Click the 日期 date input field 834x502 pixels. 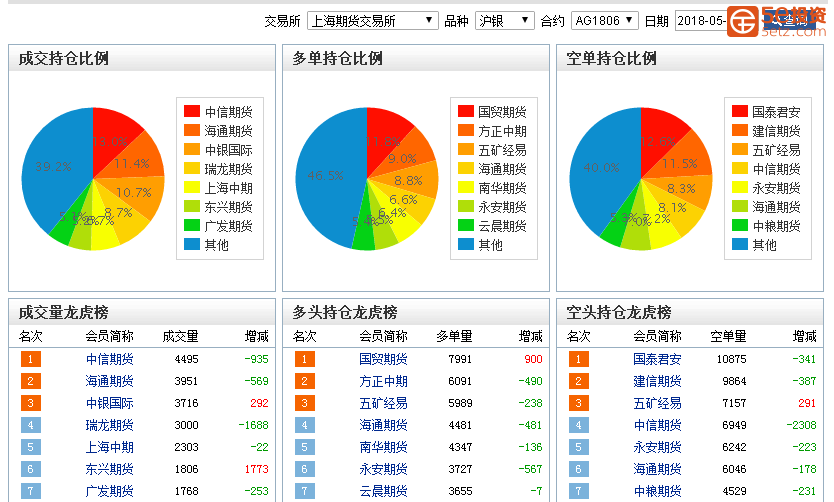pyautogui.click(x=701, y=21)
